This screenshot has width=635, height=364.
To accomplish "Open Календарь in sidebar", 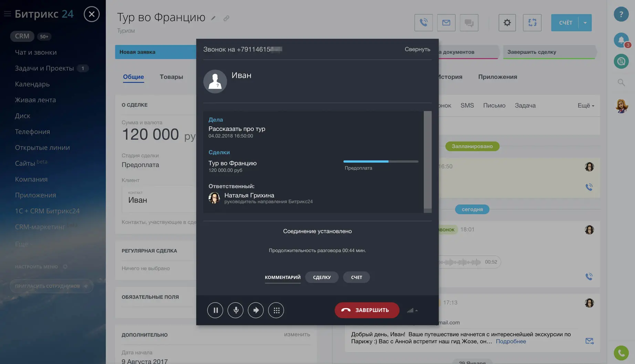I will click(x=32, y=84).
